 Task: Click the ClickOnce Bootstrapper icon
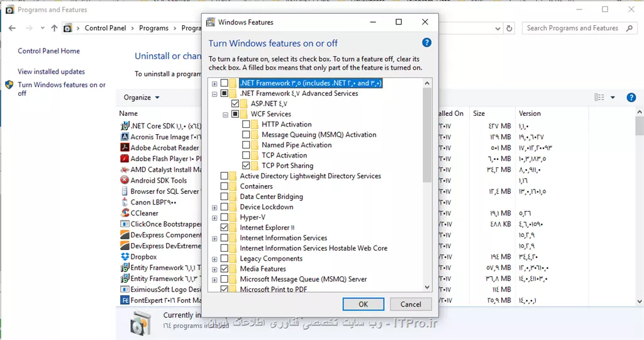(125, 224)
